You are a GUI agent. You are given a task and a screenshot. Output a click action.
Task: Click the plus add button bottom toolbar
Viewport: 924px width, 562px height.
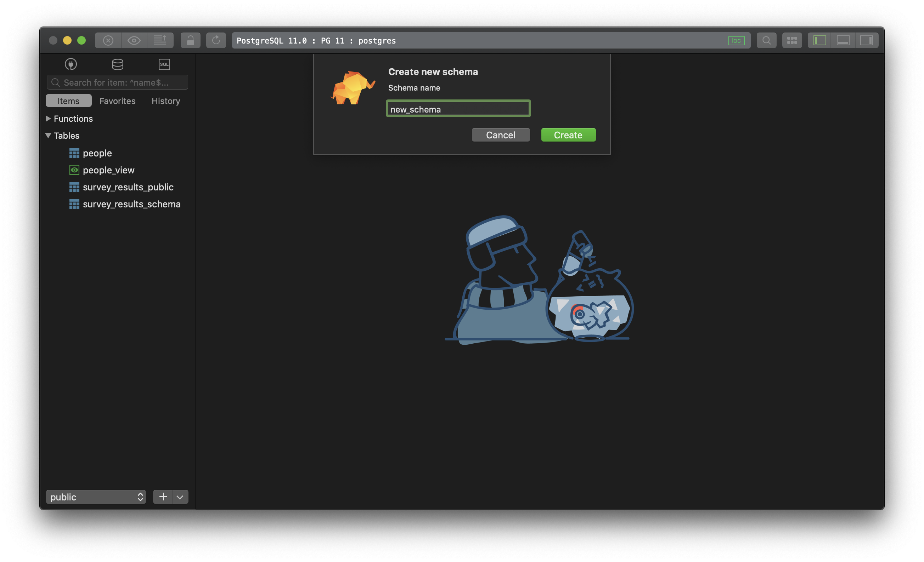(x=163, y=496)
